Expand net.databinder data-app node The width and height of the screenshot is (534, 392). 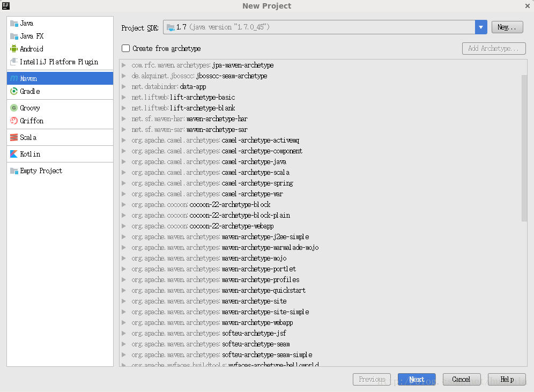click(x=124, y=86)
